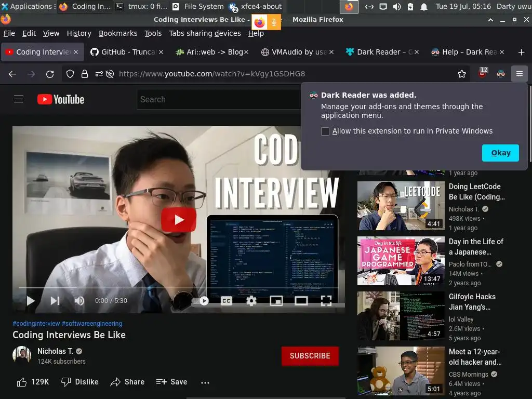This screenshot has height=399, width=532.
Task: Switch to tmux terminal in the taskbar
Action: (142, 6)
